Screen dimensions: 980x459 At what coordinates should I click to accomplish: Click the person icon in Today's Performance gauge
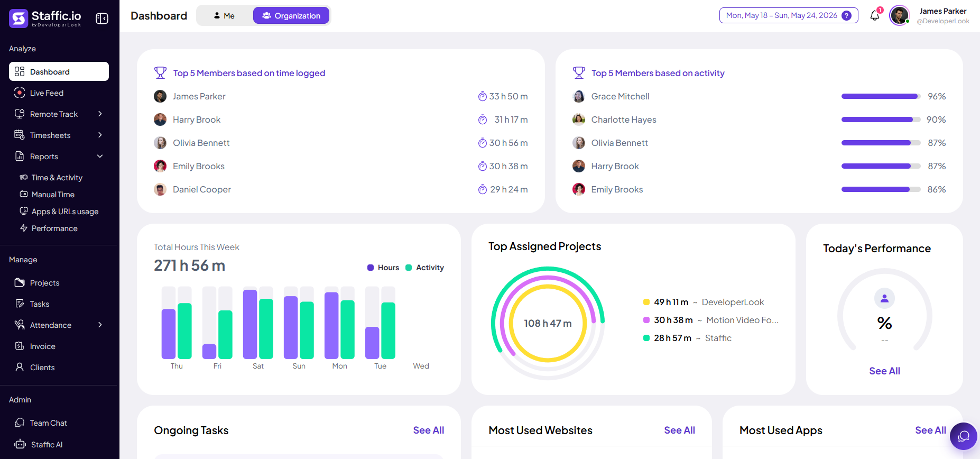(884, 298)
